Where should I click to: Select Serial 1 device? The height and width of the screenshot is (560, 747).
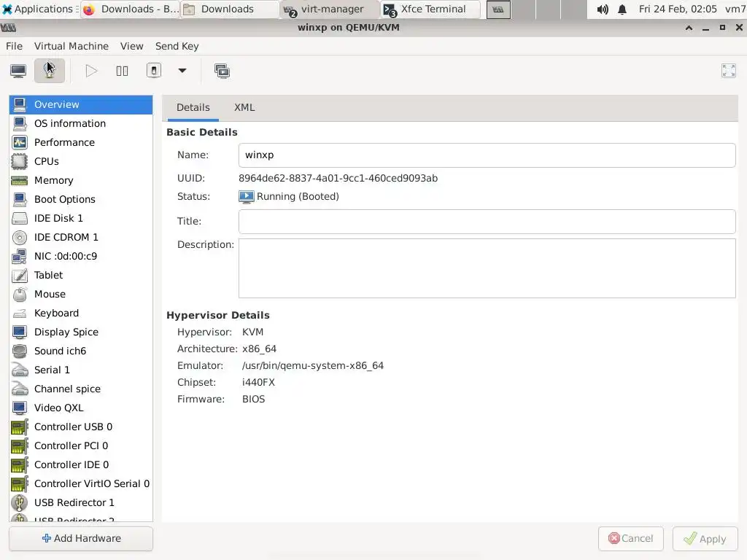point(81,370)
